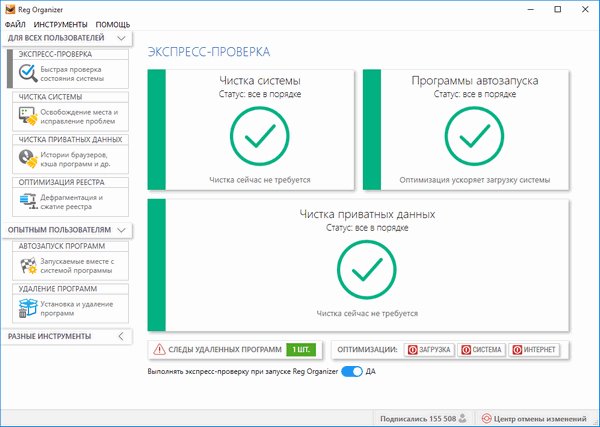Click the Экспресс-проверка magnifier checkmark icon
The height and width of the screenshot is (427, 600).
(x=28, y=73)
